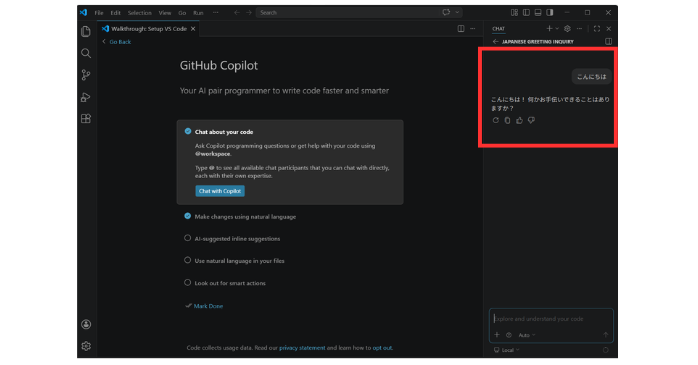The image size is (698, 365).
Task: Open the Edit menu
Action: point(115,12)
